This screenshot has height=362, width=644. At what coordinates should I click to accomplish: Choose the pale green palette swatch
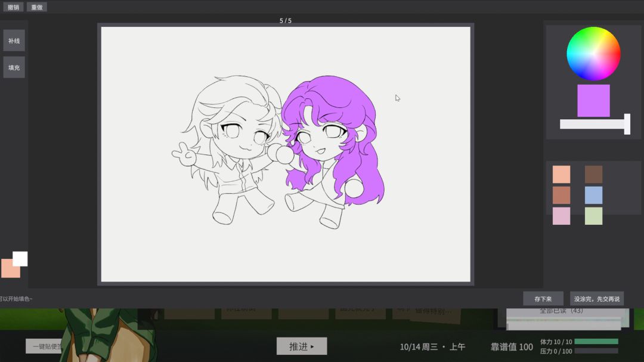click(x=593, y=216)
